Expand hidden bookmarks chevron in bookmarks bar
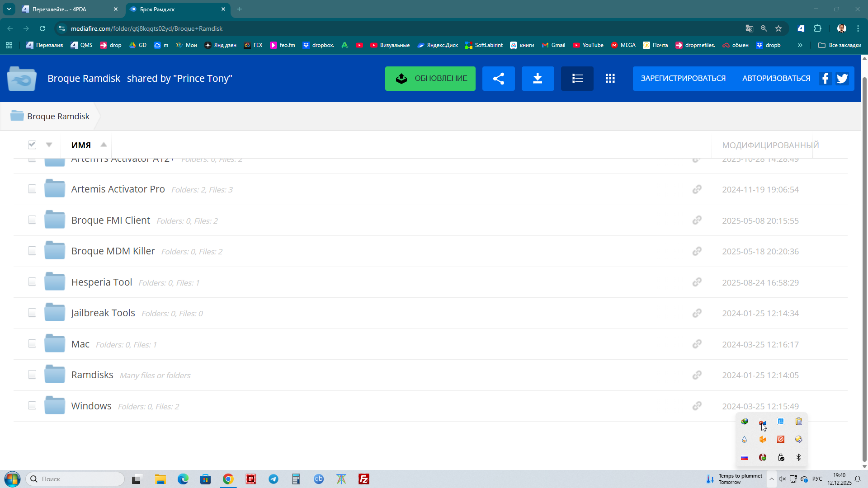Image resolution: width=868 pixels, height=488 pixels. [x=800, y=45]
